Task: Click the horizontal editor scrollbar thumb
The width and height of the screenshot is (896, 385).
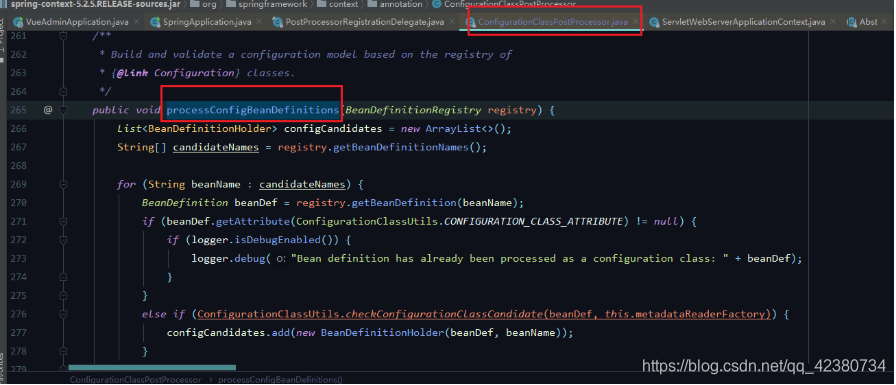Action: click(152, 367)
